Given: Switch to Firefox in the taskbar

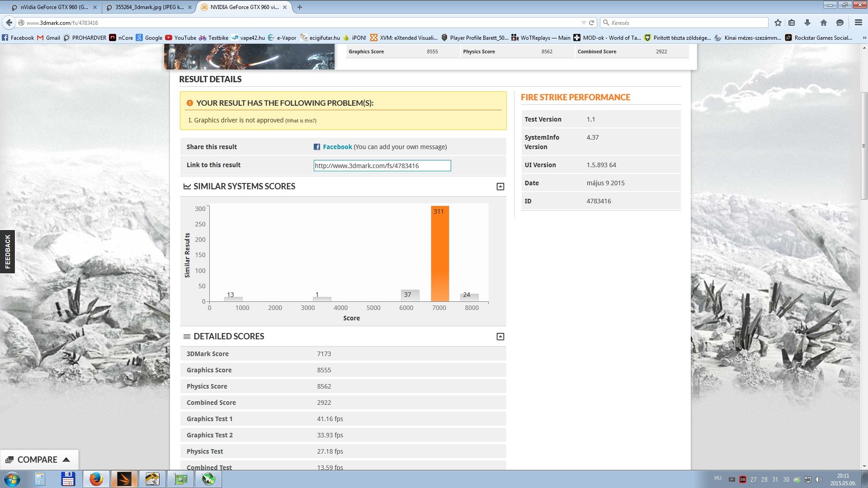Looking at the screenshot, I should [x=96, y=479].
